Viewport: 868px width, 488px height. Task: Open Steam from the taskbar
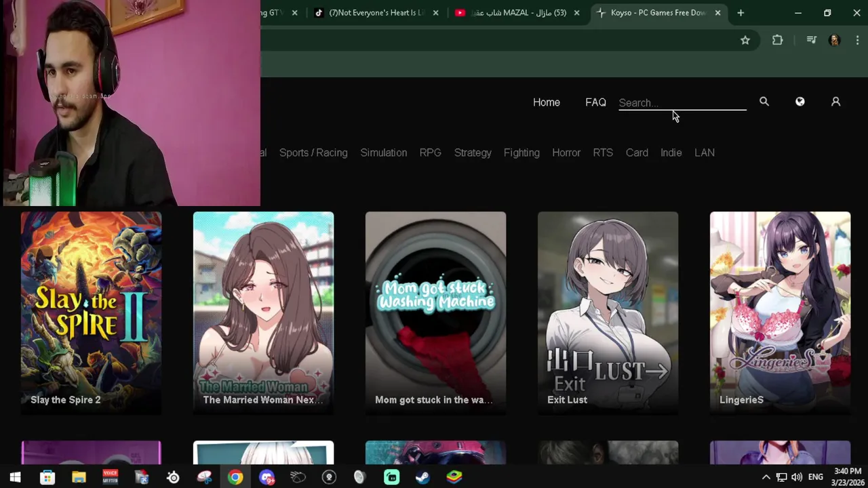pyautogui.click(x=422, y=477)
